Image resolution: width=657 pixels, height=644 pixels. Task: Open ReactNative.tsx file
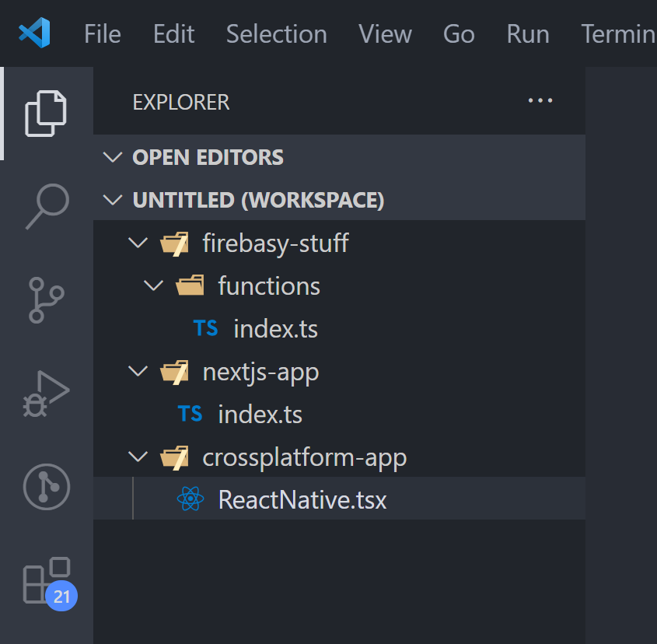(x=302, y=499)
